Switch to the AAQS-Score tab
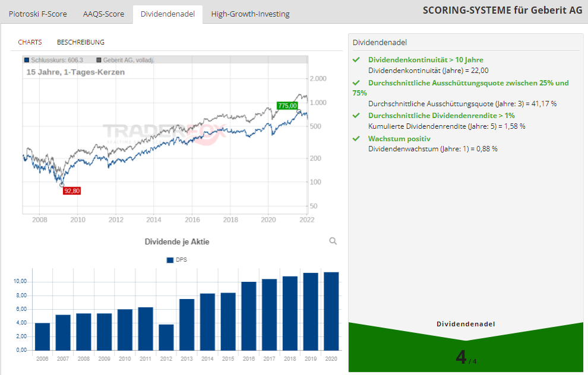The height and width of the screenshot is (375, 588). pyautogui.click(x=103, y=14)
